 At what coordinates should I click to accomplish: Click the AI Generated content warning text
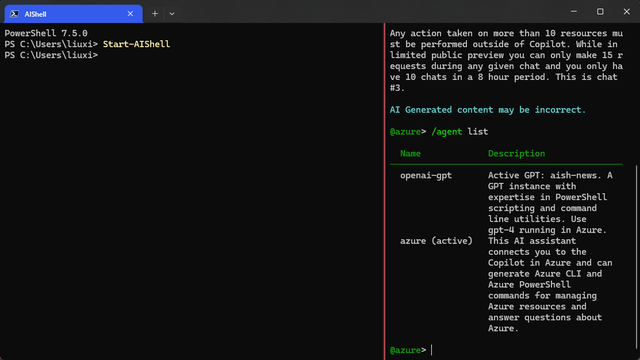[487, 110]
